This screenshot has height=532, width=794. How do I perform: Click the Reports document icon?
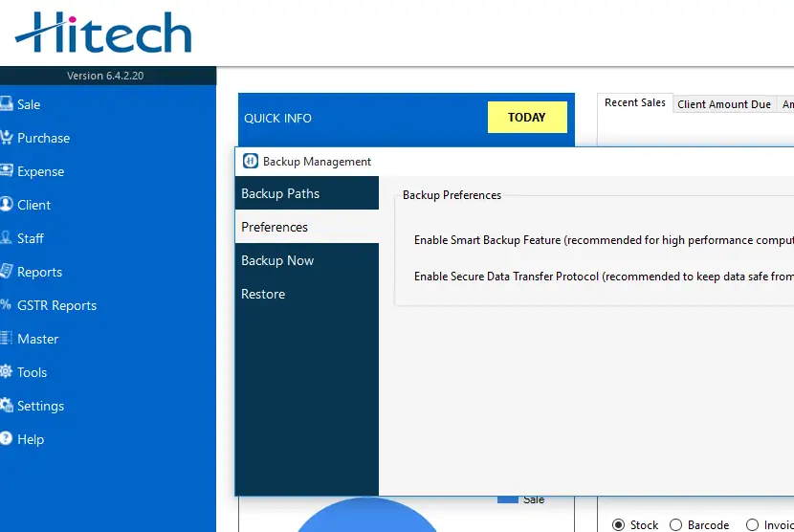tap(6, 272)
